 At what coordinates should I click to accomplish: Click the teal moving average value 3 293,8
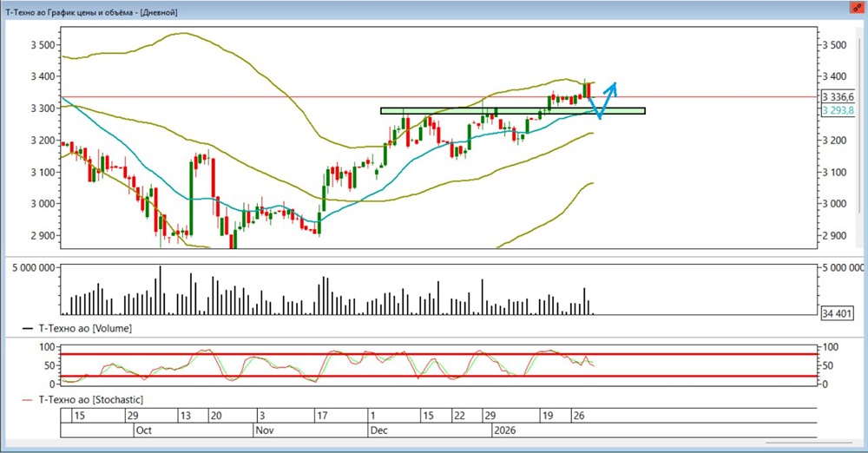point(838,110)
